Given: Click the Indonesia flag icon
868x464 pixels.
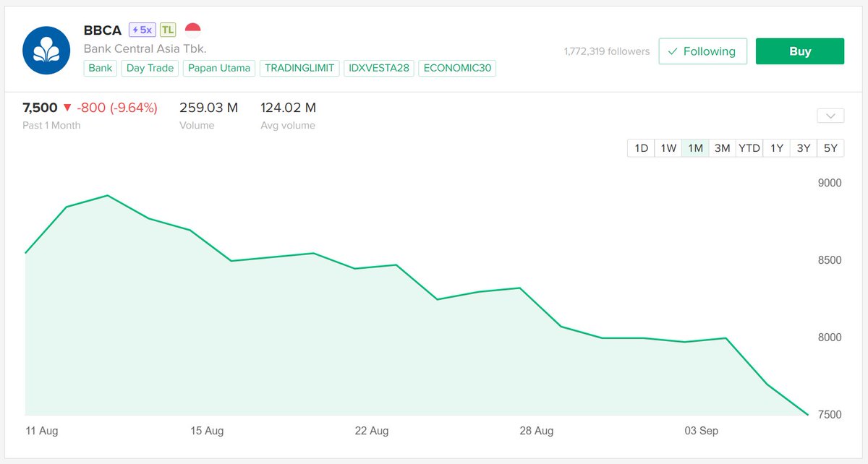Looking at the screenshot, I should (x=192, y=30).
